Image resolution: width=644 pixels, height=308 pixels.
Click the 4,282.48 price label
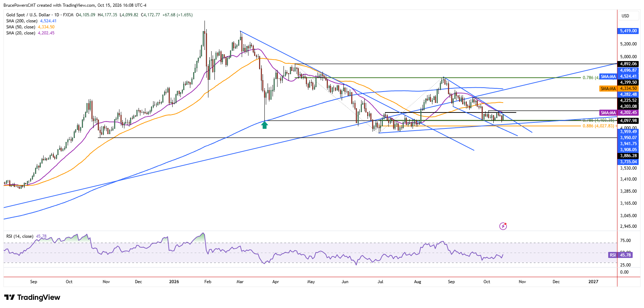tap(628, 94)
